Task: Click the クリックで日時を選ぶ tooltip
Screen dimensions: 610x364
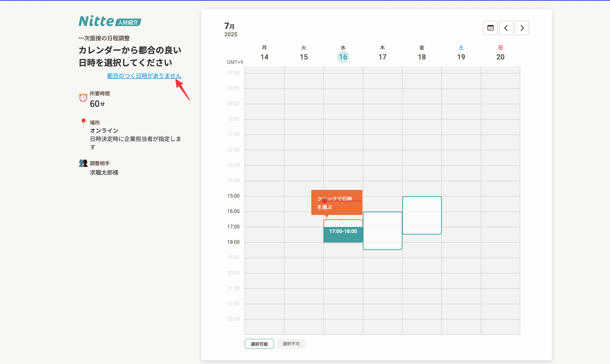Action: [337, 203]
